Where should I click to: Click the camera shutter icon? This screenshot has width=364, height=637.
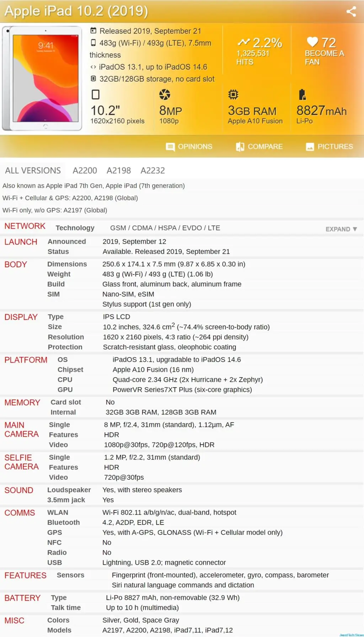(x=165, y=95)
